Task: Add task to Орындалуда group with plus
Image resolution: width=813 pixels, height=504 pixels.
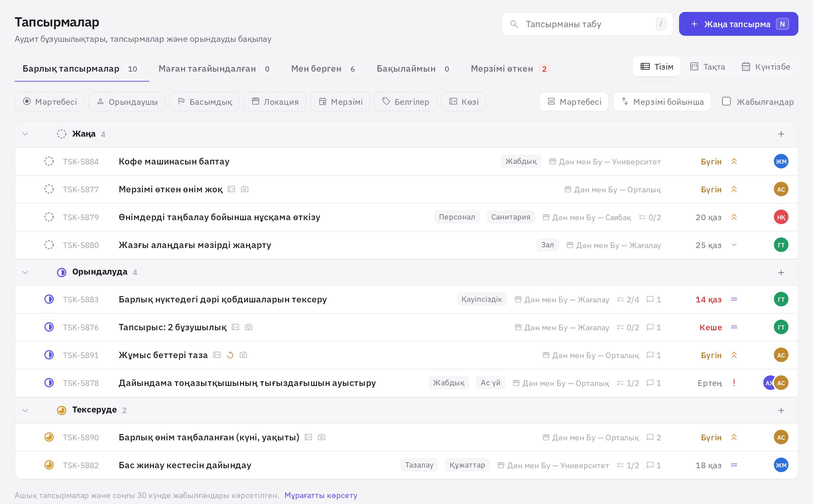Action: (781, 273)
